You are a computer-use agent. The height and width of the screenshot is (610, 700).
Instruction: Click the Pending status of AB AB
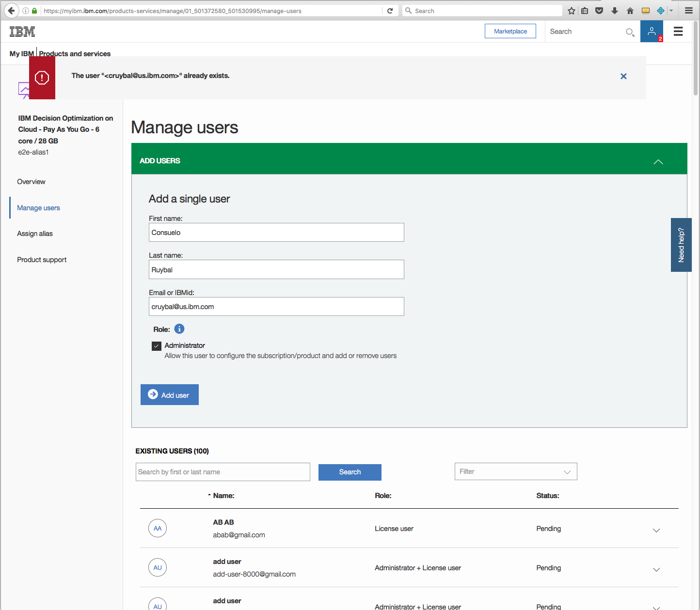(549, 529)
